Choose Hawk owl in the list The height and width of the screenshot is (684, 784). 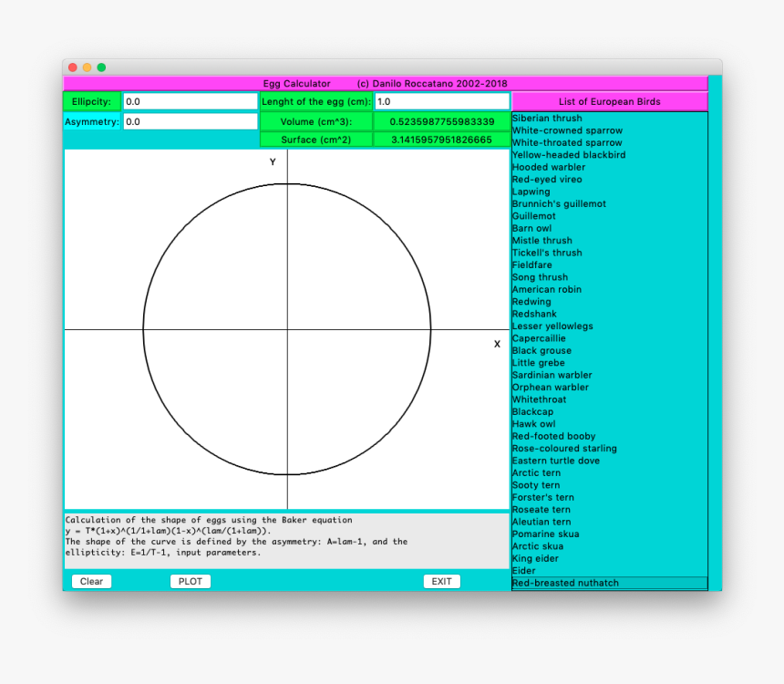tap(610, 424)
